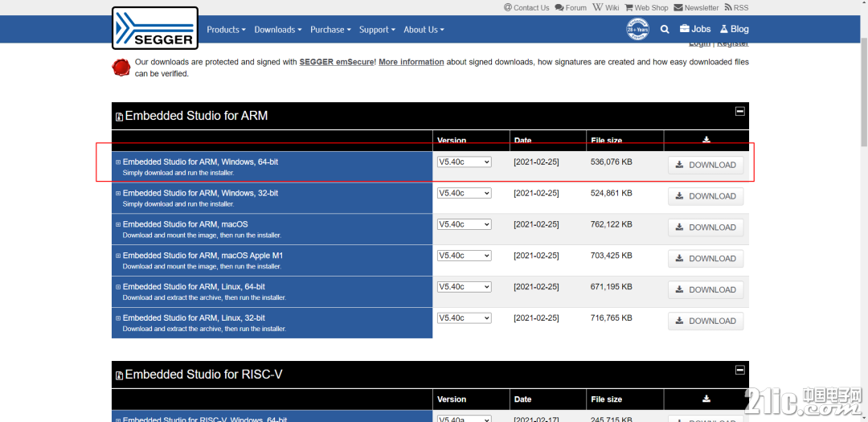Expand details for ARM macOS Apple M1 row
The image size is (868, 422).
[x=118, y=256]
